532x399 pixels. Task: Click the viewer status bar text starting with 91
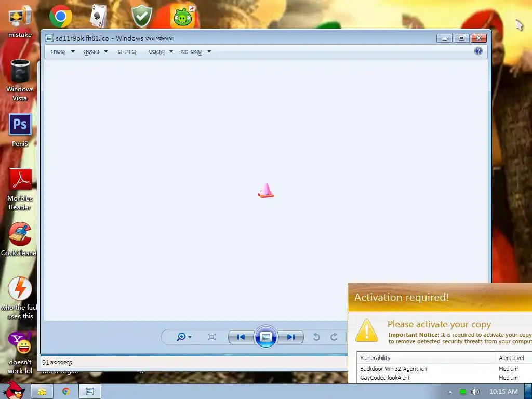click(57, 362)
